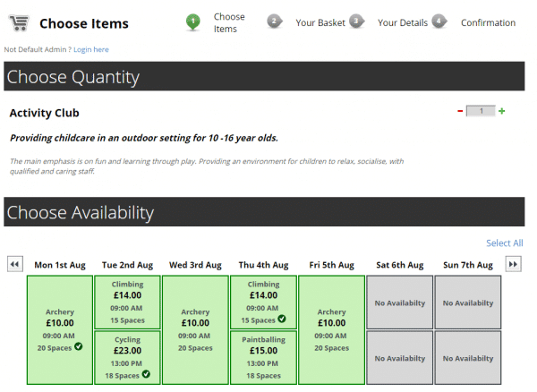Increase quantity with green plus icon

pos(502,111)
